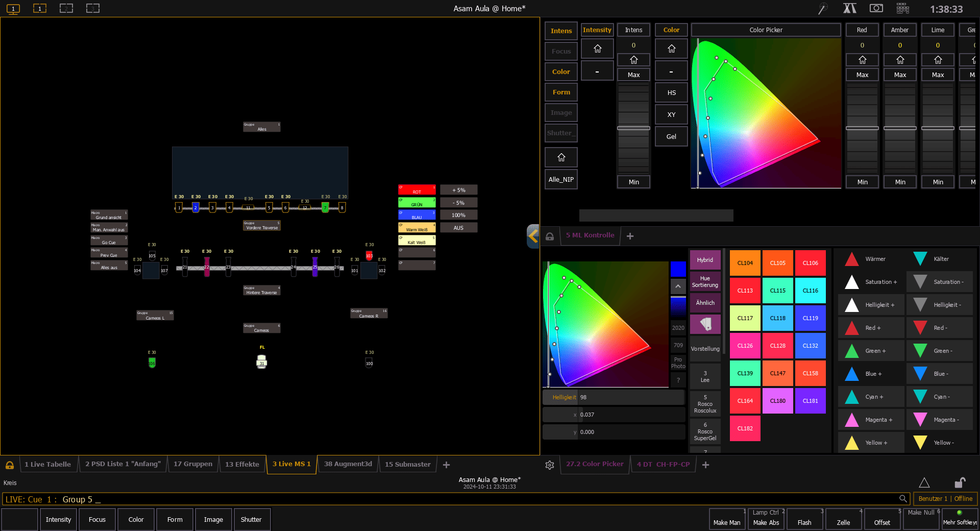The width and height of the screenshot is (980, 531).
Task: Open screen 2 from the top bar
Action: 66,8
